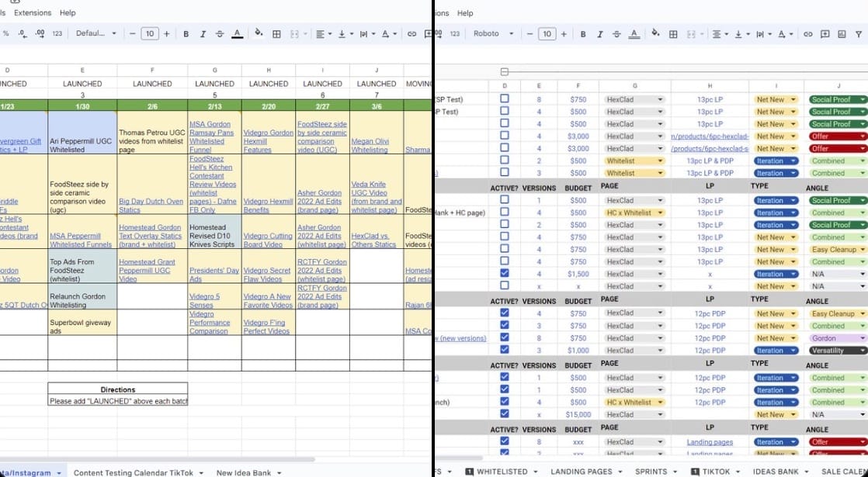Open horizontal align dropdown in left spreadsheet toolbar
Image resolution: width=868 pixels, height=477 pixels.
[x=323, y=33]
